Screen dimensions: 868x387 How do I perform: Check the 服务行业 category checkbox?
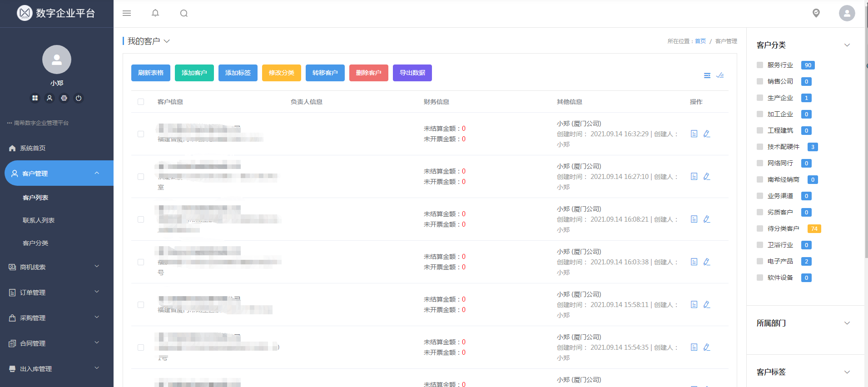click(760, 65)
